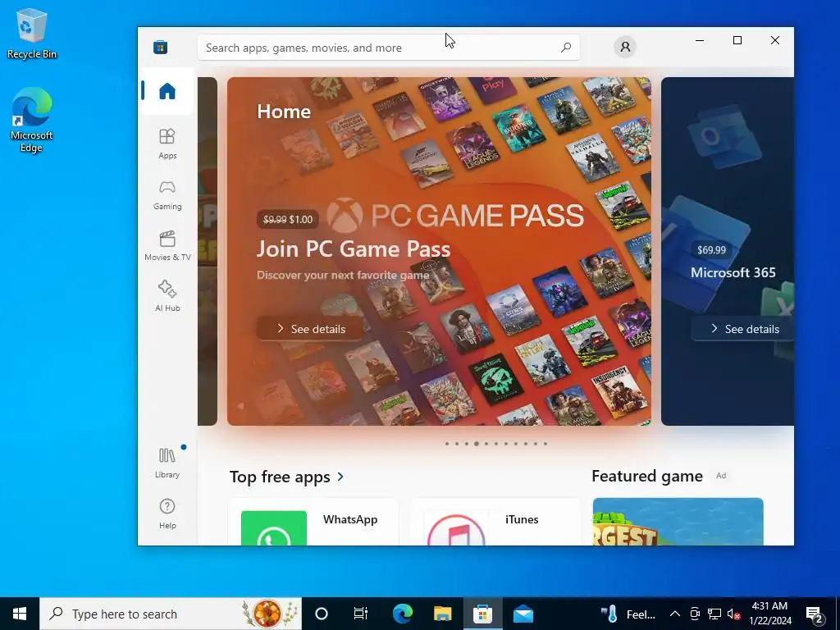This screenshot has width=840, height=630.
Task: Open the network tray icon
Action: coord(714,614)
